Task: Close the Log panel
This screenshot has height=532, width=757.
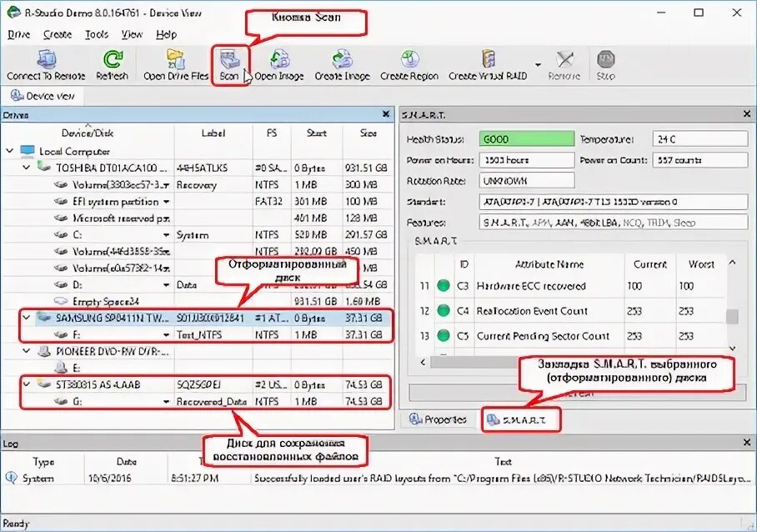Action: click(x=747, y=442)
